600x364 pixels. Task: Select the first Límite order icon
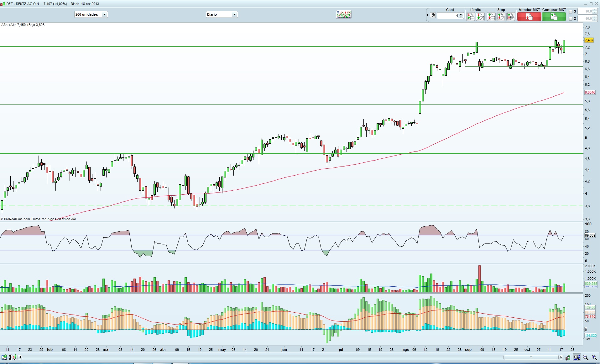click(x=471, y=16)
